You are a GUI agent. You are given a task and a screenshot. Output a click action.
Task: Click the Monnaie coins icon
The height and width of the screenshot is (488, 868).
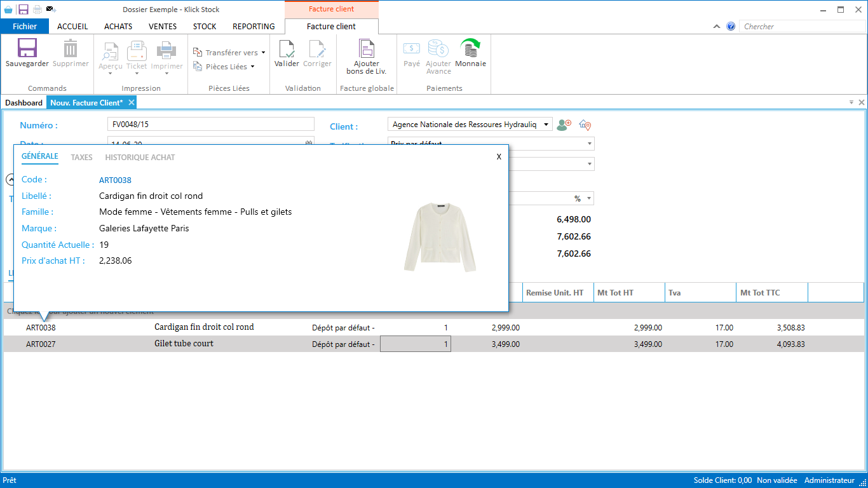click(x=470, y=49)
